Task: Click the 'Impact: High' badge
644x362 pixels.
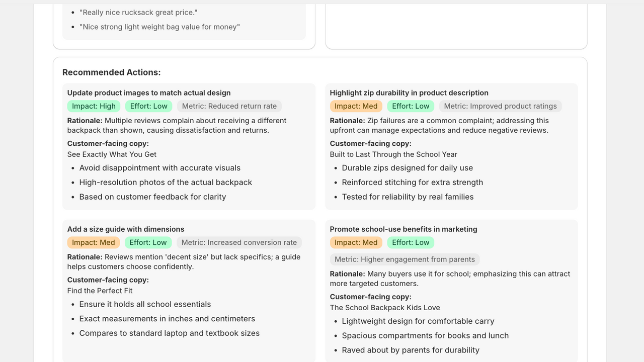Action: tap(94, 106)
